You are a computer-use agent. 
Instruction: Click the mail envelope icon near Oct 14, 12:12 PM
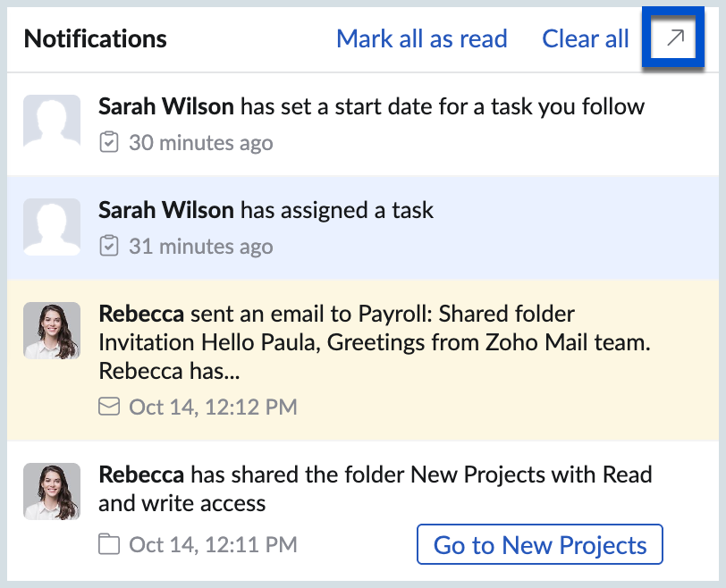109,407
